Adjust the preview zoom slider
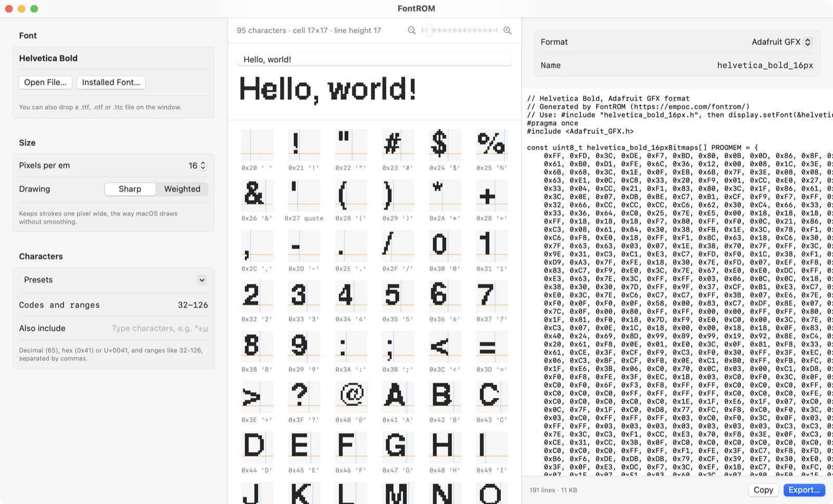 (460, 31)
